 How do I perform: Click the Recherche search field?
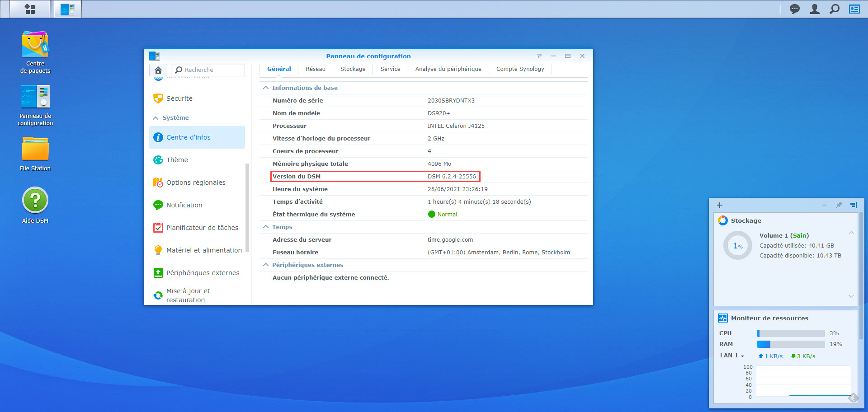pos(208,70)
